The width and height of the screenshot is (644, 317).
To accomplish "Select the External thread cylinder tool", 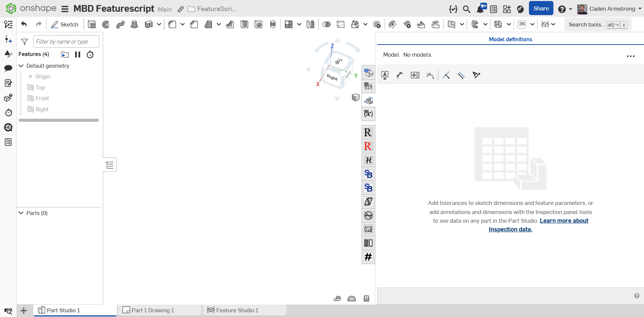I will click(273, 24).
